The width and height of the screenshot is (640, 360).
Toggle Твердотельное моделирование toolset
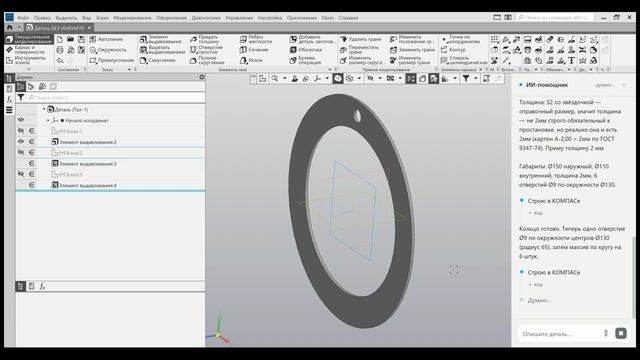coord(29,39)
